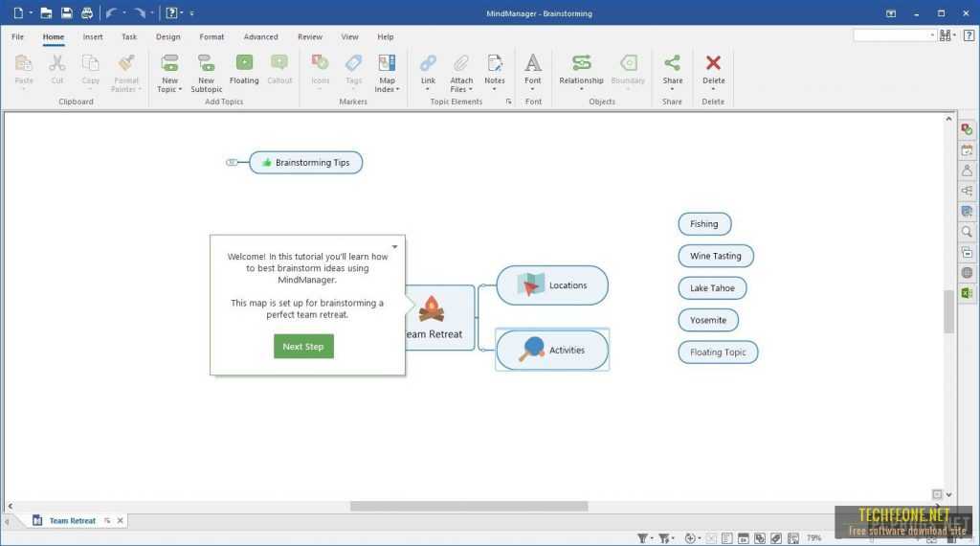Close the Team Retreat document tab
Image resolution: width=980 pixels, height=546 pixels.
pos(120,520)
